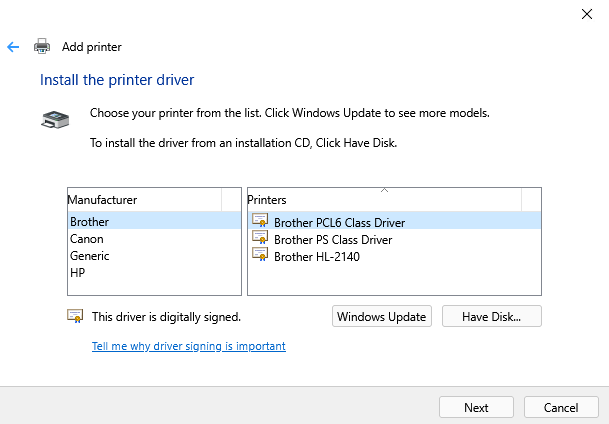
Task: Select Brother PCL6 Class Driver
Action: [394, 221]
